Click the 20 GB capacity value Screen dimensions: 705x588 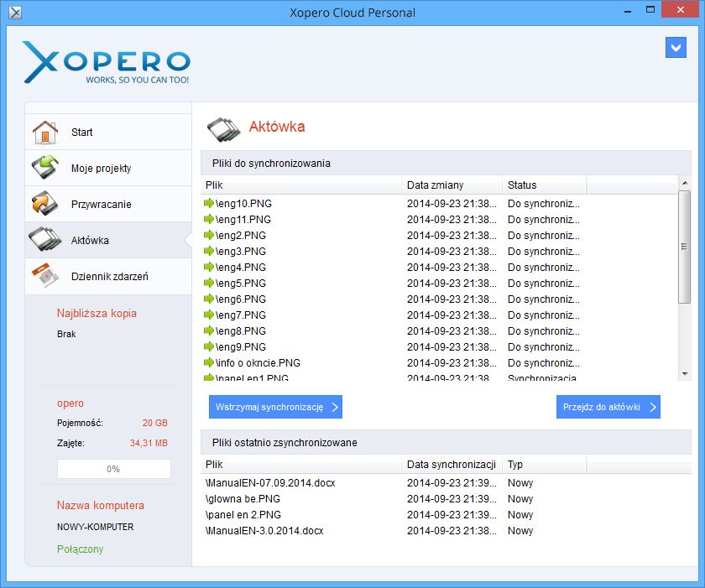[154, 423]
